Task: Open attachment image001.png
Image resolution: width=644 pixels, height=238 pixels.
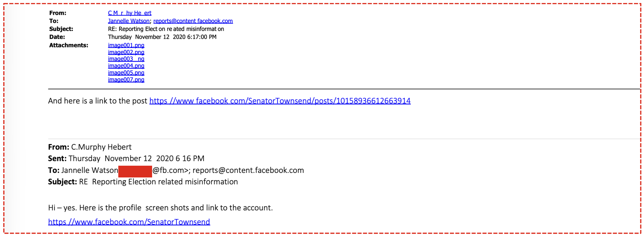Action: pyautogui.click(x=126, y=45)
